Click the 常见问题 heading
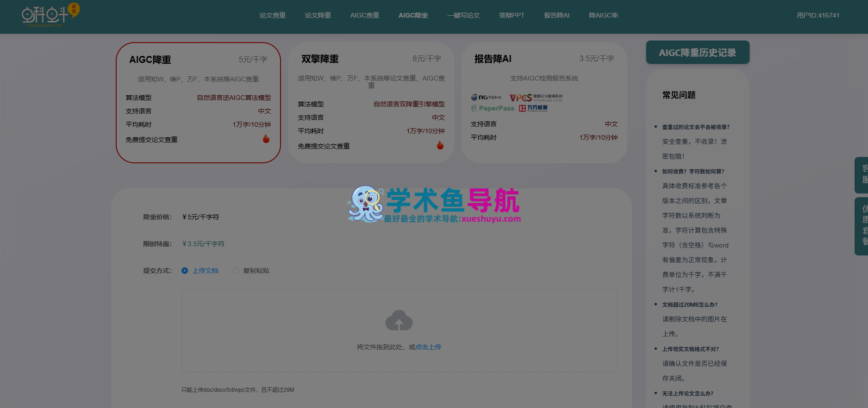Viewport: 868px width, 408px height. click(679, 95)
